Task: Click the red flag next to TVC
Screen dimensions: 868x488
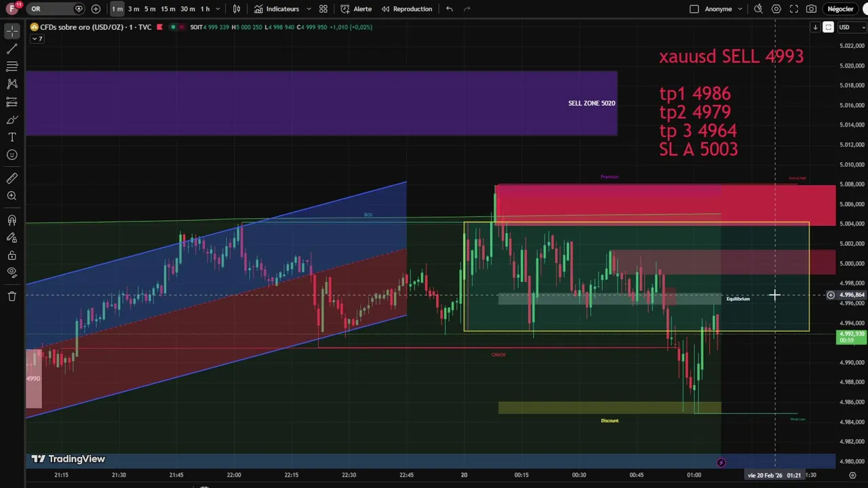Action: point(159,27)
